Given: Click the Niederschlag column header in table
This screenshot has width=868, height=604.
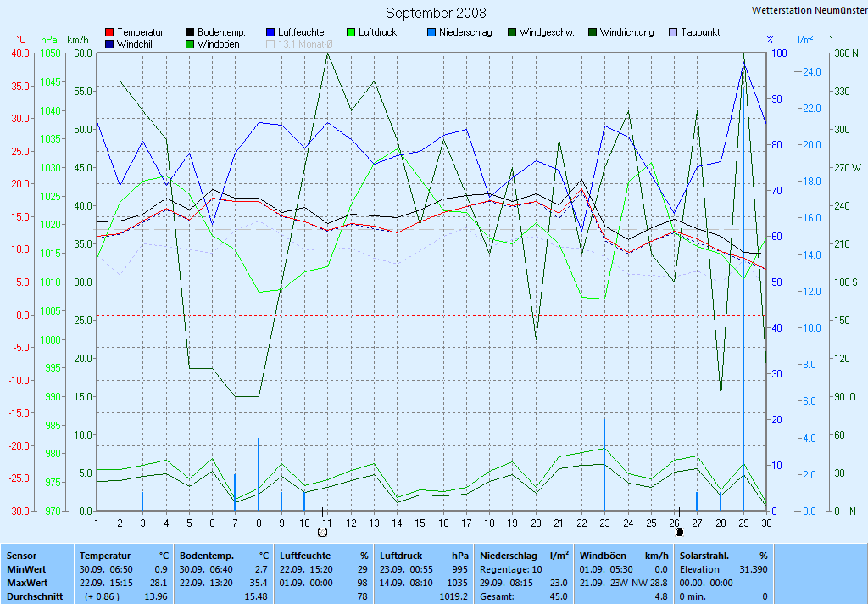Looking at the screenshot, I should [x=509, y=556].
